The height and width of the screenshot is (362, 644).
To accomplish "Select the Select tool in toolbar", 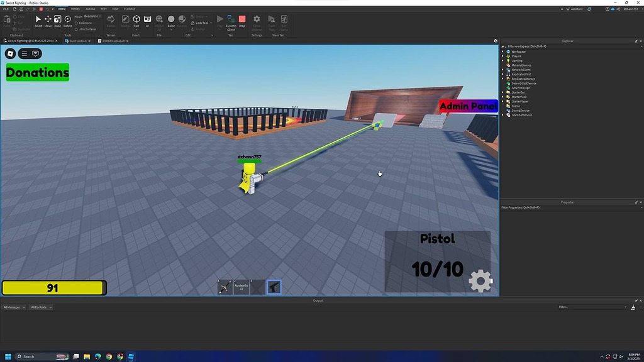I will pyautogui.click(x=38, y=21).
